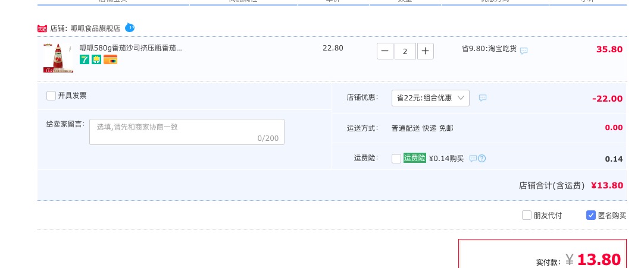Increase quantity with the plus button
Screen dimensions: 644x268
tap(426, 51)
